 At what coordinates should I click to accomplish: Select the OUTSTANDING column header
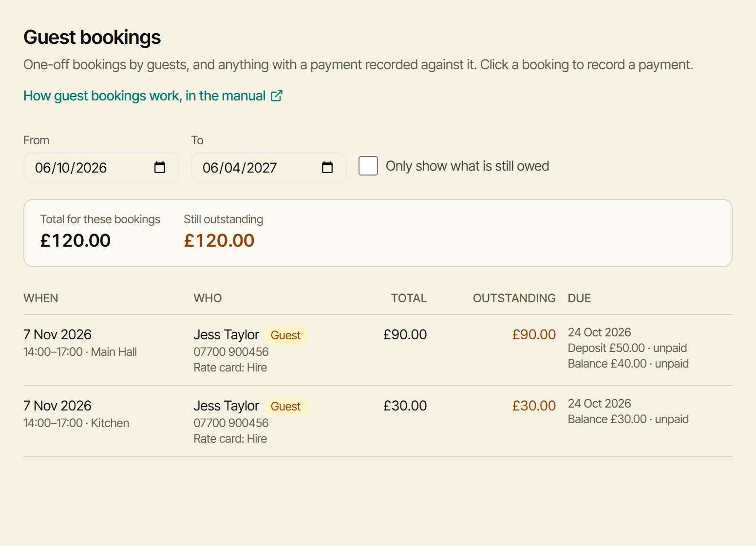[514, 298]
